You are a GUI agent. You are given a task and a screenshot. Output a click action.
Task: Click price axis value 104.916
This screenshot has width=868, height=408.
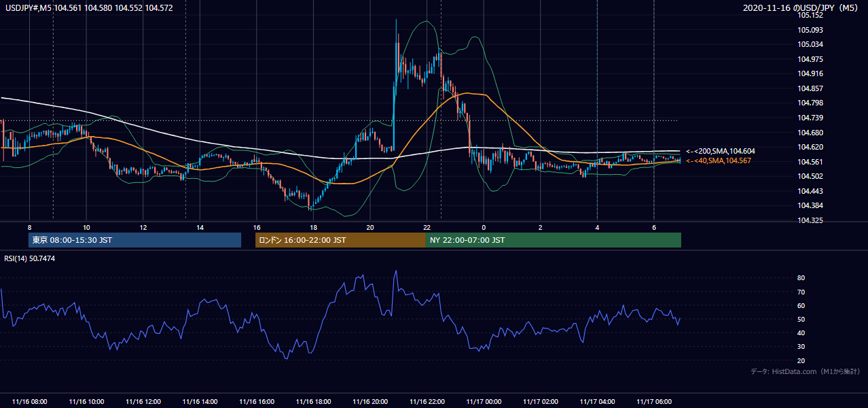point(810,74)
